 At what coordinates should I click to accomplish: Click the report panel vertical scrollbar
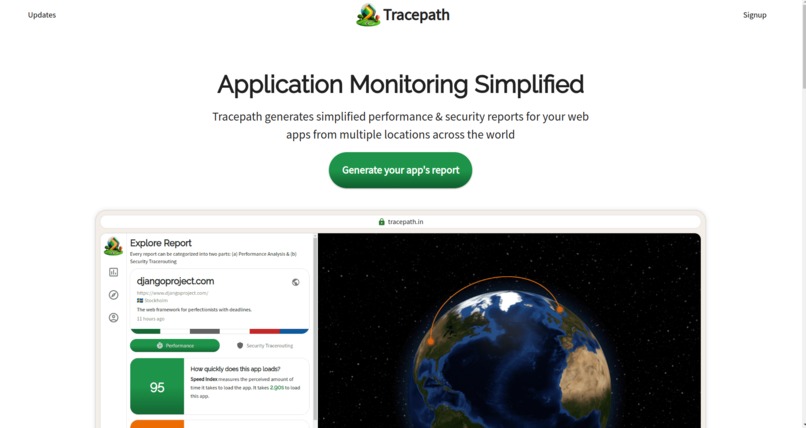tap(315, 329)
